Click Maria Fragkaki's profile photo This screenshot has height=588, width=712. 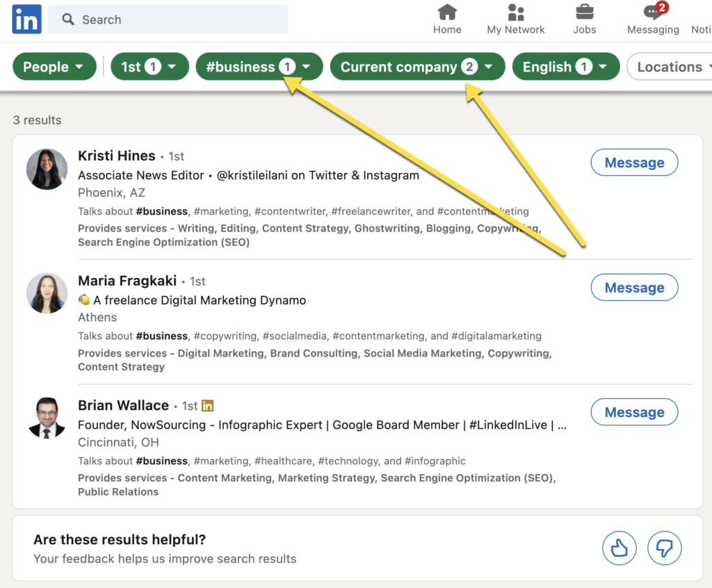click(47, 293)
